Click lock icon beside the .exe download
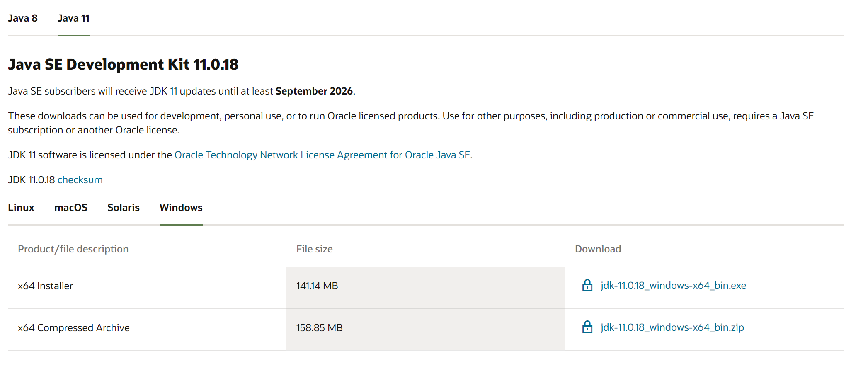This screenshot has height=366, width=868. 587,285
